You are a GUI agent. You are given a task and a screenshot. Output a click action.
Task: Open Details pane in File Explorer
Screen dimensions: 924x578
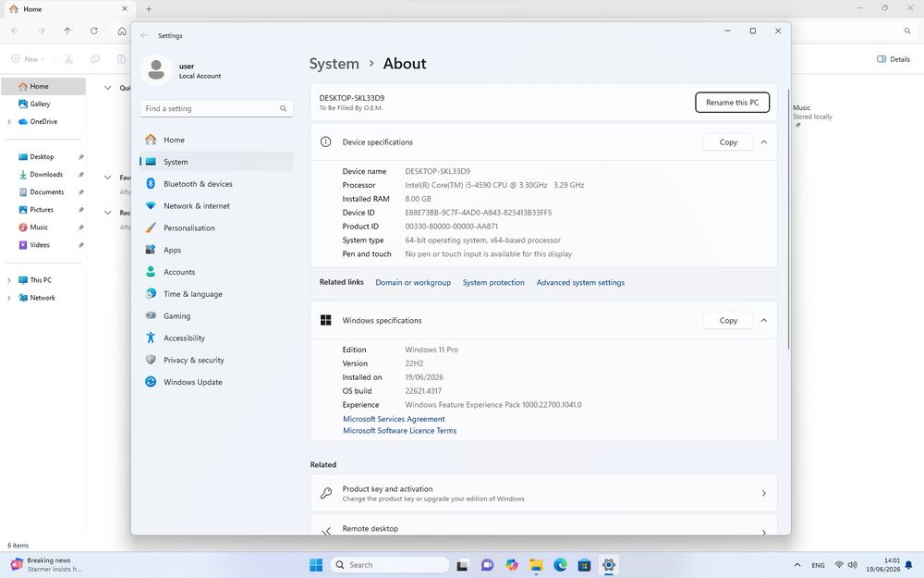[x=894, y=59]
